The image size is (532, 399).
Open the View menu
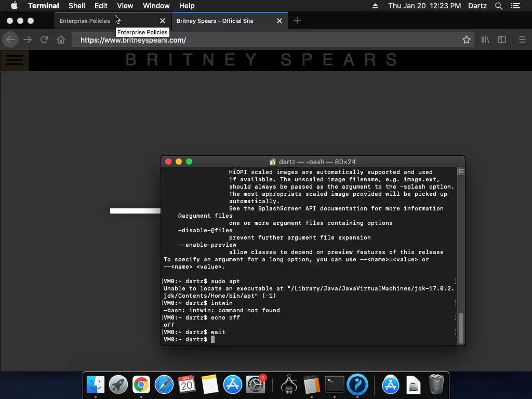point(125,6)
